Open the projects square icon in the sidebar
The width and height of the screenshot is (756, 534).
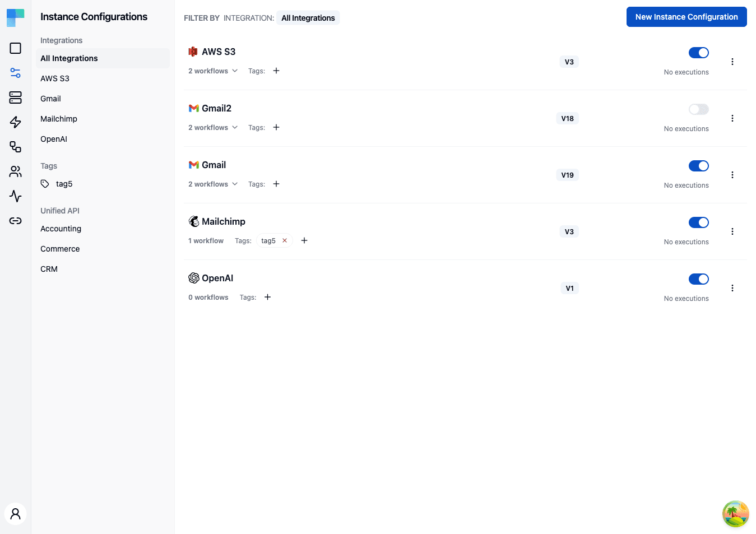(x=16, y=48)
